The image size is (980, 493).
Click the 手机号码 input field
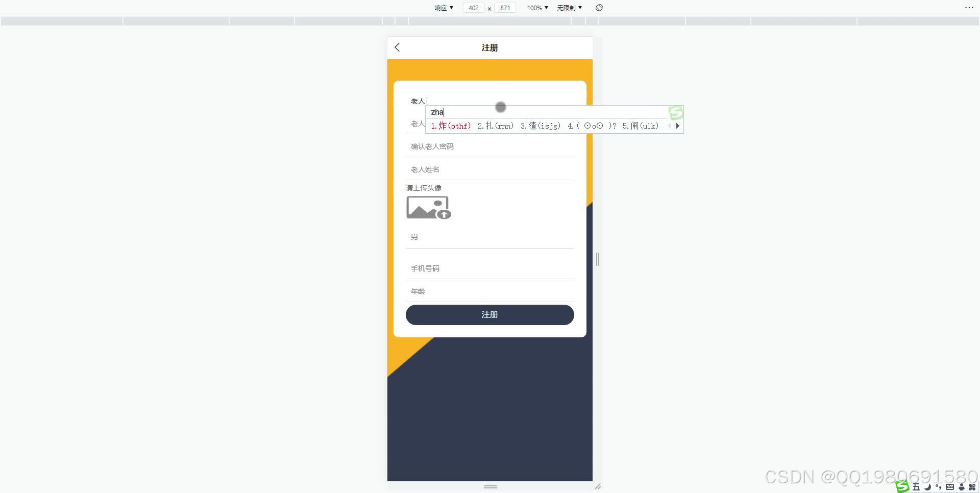click(x=490, y=268)
